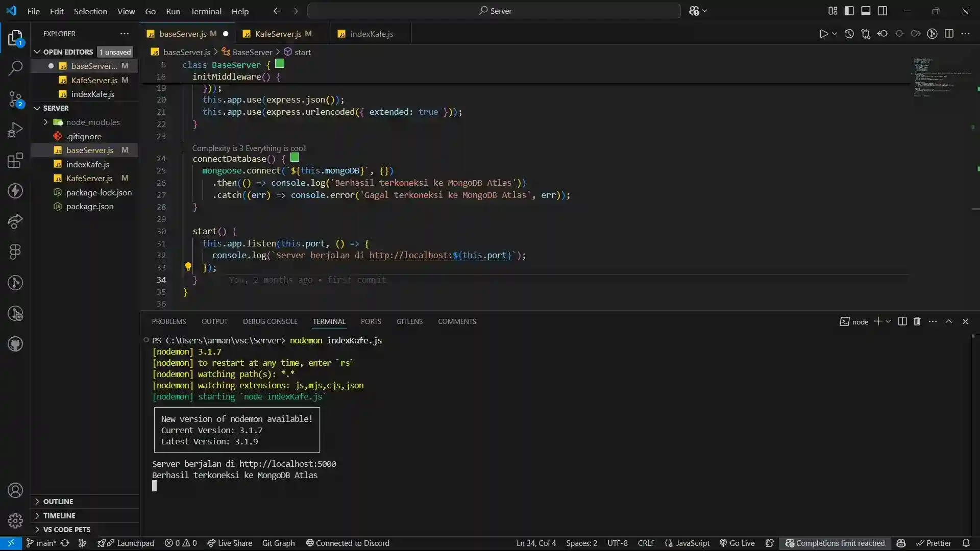The width and height of the screenshot is (980, 551).
Task: Switch to KafeServer.js editor tab
Action: (x=284, y=34)
